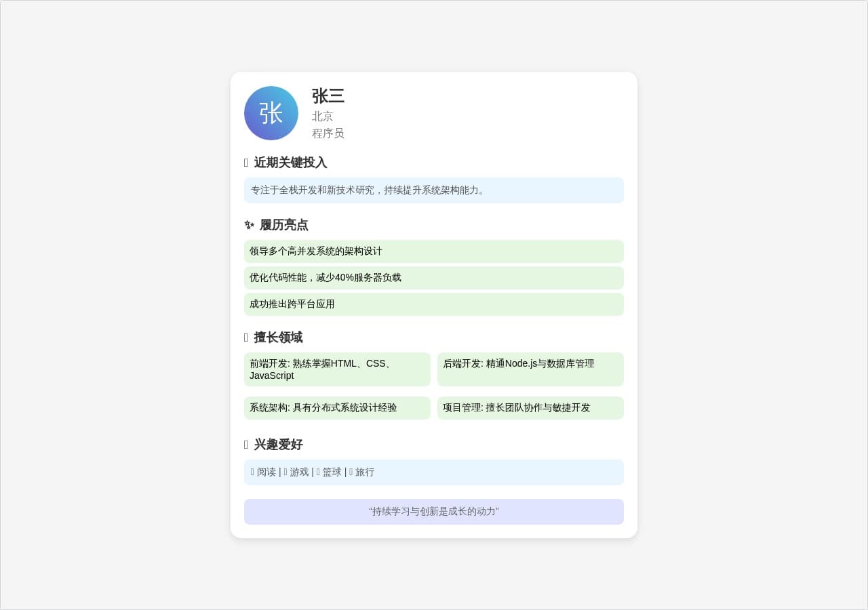Click the quote 持续学习与创新是成长的动力
This screenshot has height=610, width=868.
click(x=434, y=512)
